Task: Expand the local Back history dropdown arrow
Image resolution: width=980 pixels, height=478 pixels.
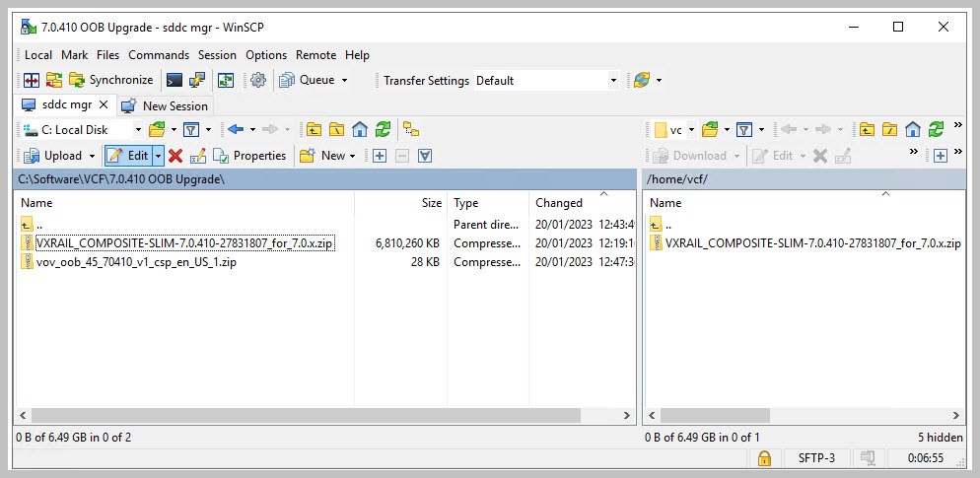Action: [252, 130]
